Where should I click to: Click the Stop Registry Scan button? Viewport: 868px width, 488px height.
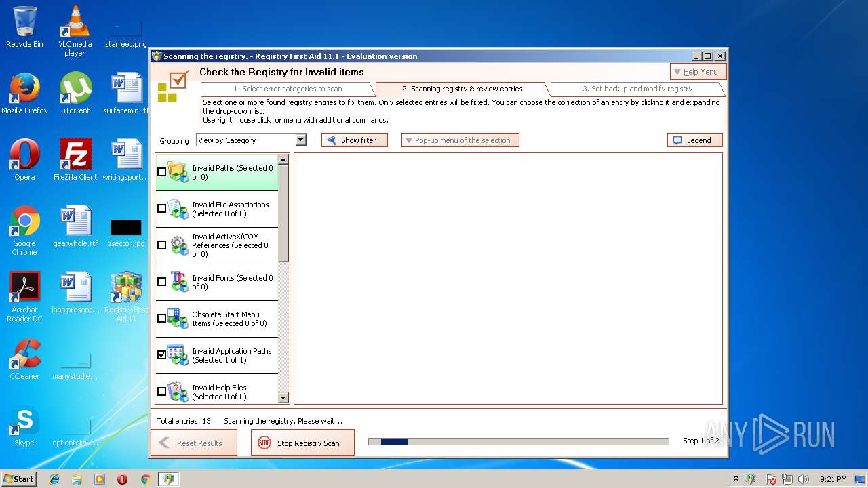pos(302,443)
